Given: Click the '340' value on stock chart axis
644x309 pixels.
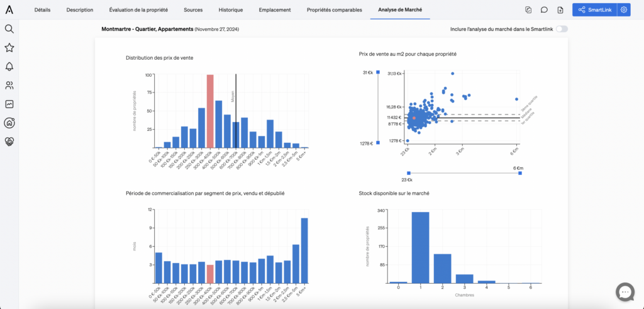Looking at the screenshot, I should (x=382, y=210).
